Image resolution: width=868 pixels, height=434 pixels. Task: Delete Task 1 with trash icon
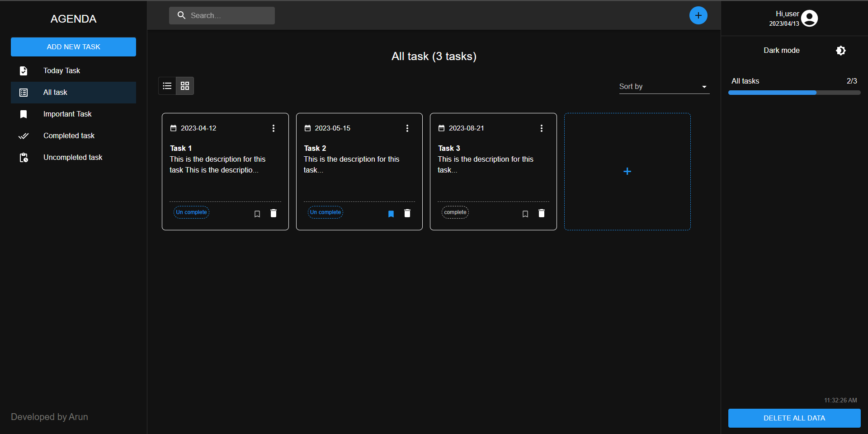[x=274, y=213]
